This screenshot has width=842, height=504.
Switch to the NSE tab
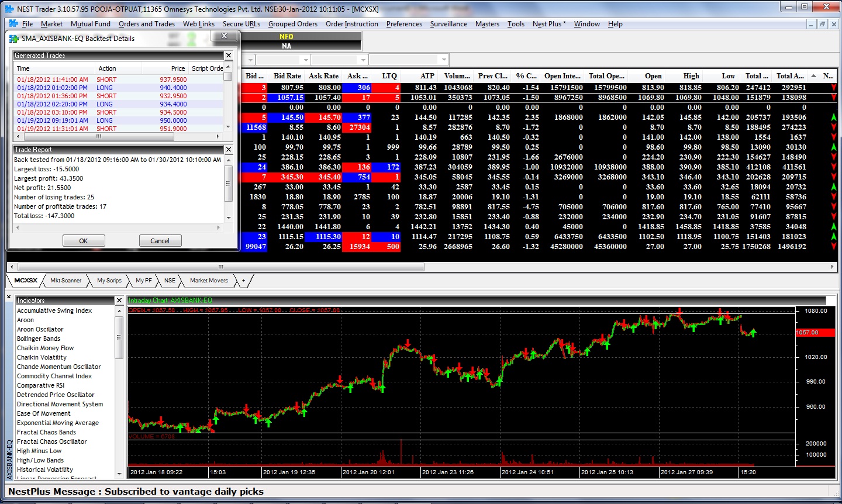coord(170,281)
